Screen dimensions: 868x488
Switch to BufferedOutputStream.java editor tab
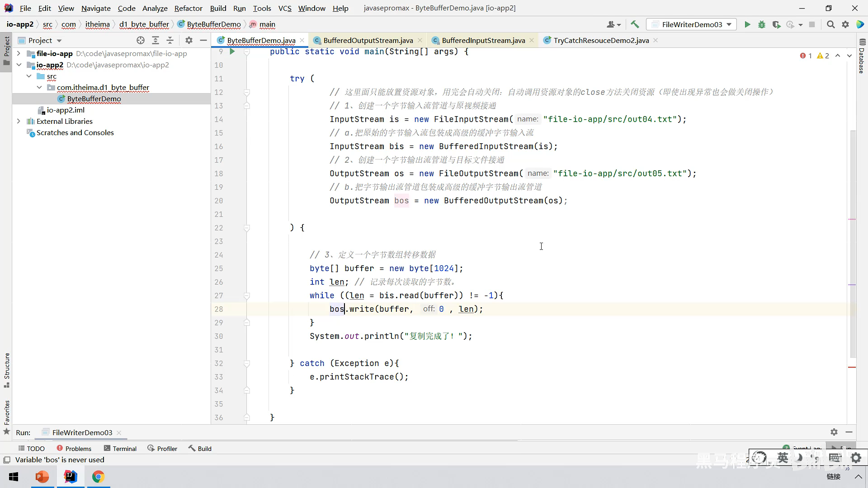coord(368,40)
